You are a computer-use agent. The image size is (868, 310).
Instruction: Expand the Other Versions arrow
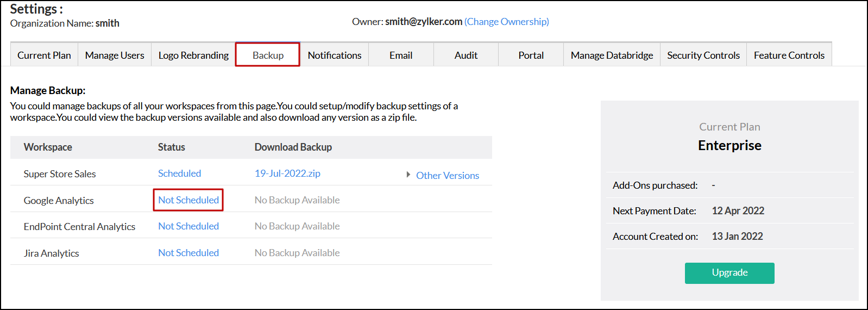click(408, 175)
